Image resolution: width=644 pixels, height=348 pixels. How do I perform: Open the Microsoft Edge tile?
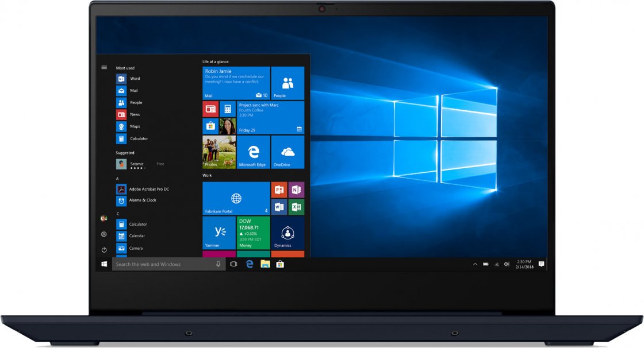pos(253,152)
